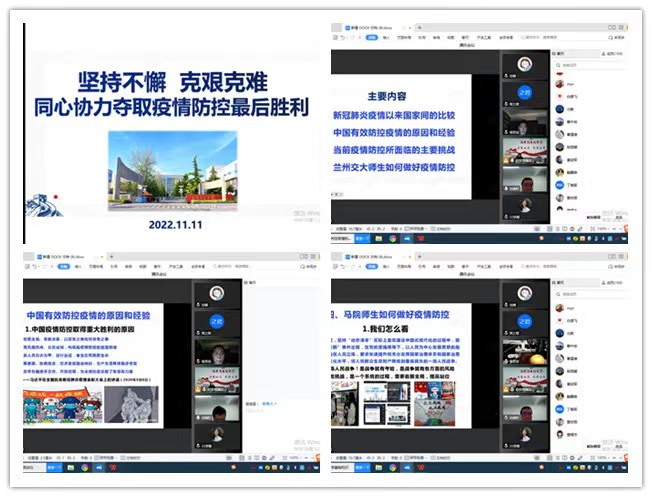
Task: Select the Insert ribbon tab in bottom-right screenshot
Action: click(386, 268)
